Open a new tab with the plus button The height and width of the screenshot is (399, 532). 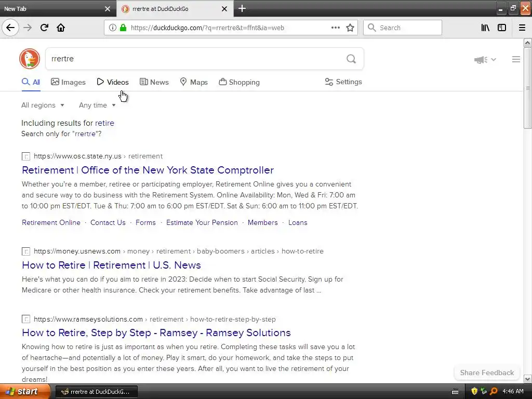click(x=242, y=8)
